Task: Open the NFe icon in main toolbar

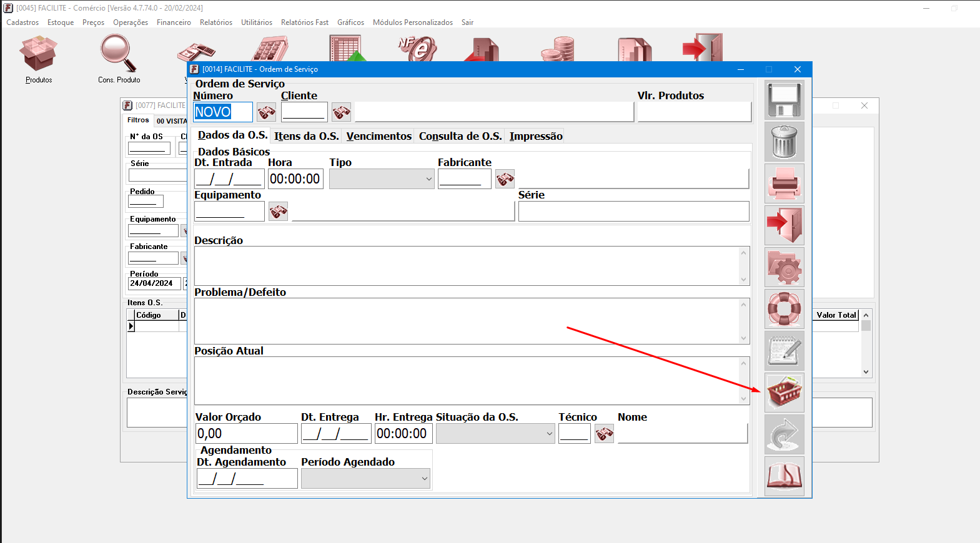Action: pyautogui.click(x=417, y=47)
